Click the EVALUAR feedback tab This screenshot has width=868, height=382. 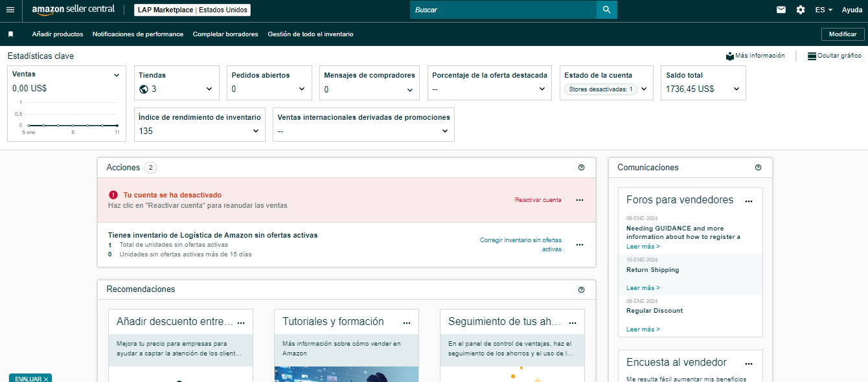(30, 378)
